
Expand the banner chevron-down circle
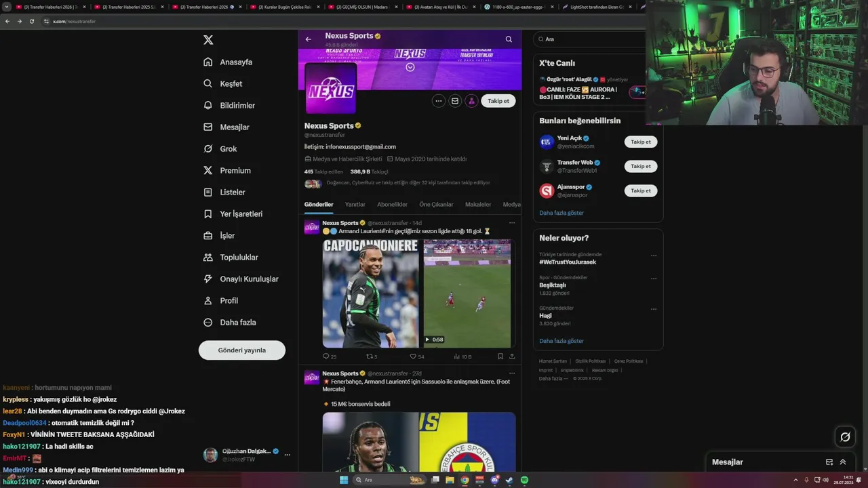point(410,67)
